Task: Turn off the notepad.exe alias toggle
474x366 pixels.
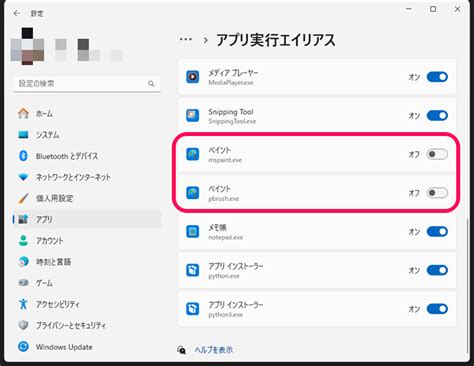Action: 437,232
